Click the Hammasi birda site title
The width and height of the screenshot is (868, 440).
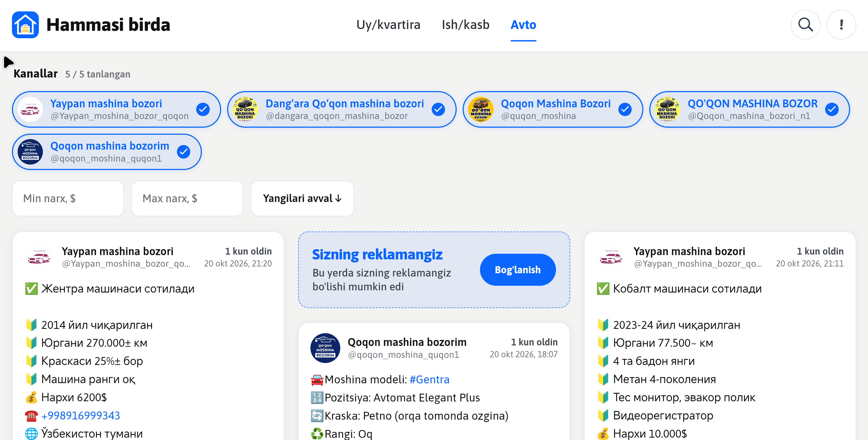coord(108,25)
